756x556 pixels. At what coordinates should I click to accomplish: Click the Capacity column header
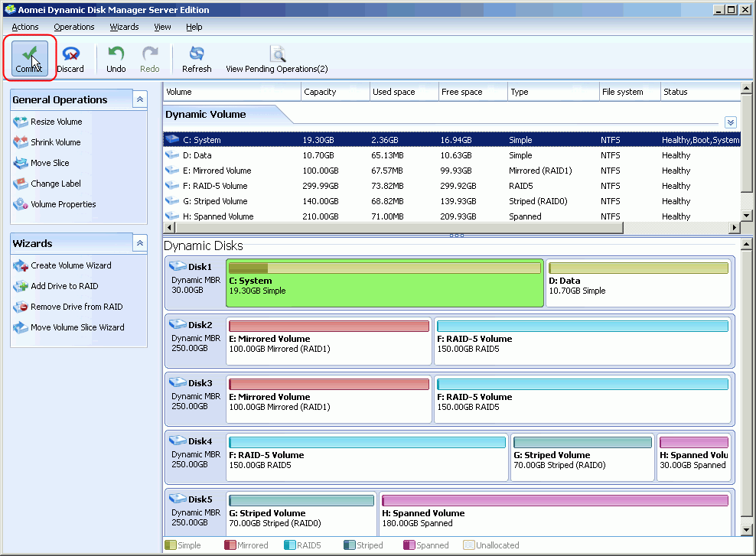335,92
